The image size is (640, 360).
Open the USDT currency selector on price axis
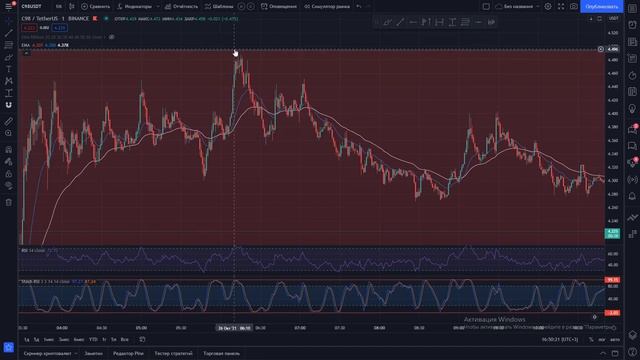(613, 19)
